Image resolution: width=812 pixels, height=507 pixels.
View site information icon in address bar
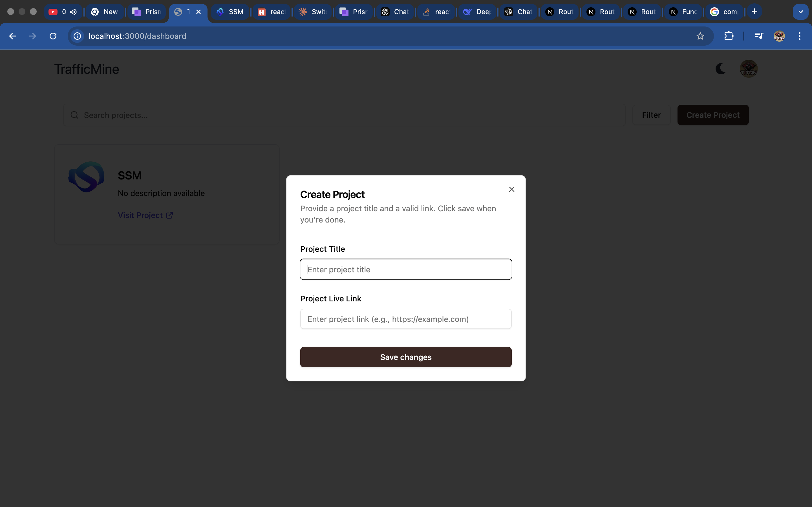coord(78,36)
